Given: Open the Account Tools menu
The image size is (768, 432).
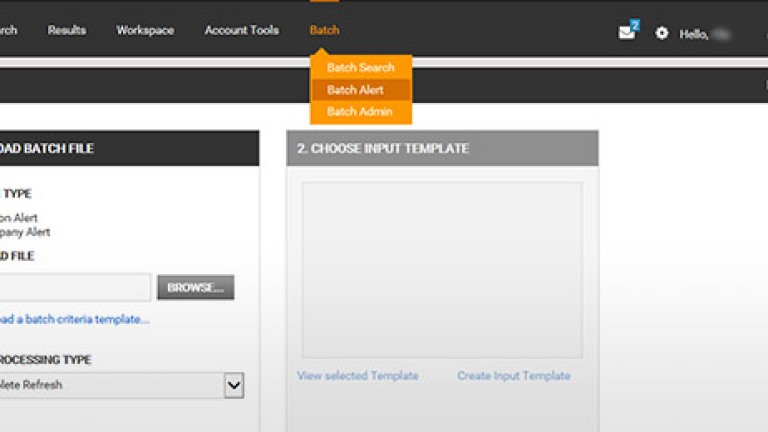Looking at the screenshot, I should pos(241,30).
